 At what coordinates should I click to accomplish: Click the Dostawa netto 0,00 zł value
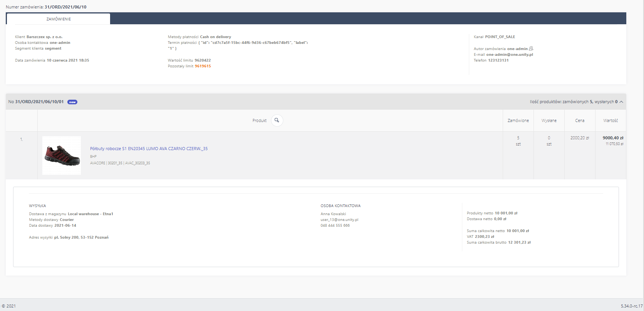coord(500,219)
